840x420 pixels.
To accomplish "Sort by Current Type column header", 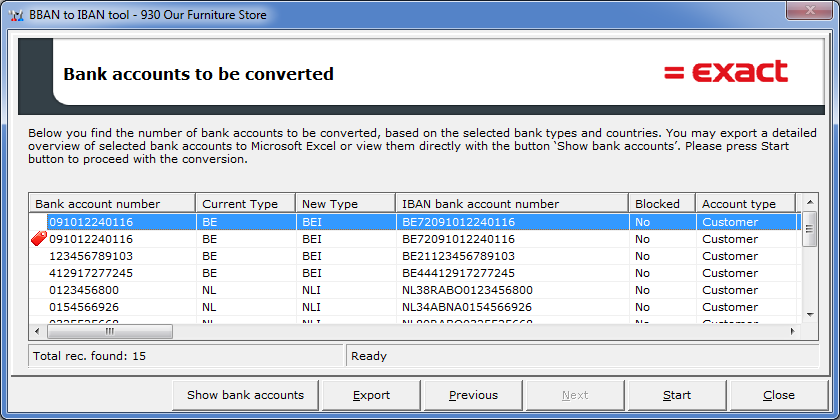I will click(x=244, y=204).
